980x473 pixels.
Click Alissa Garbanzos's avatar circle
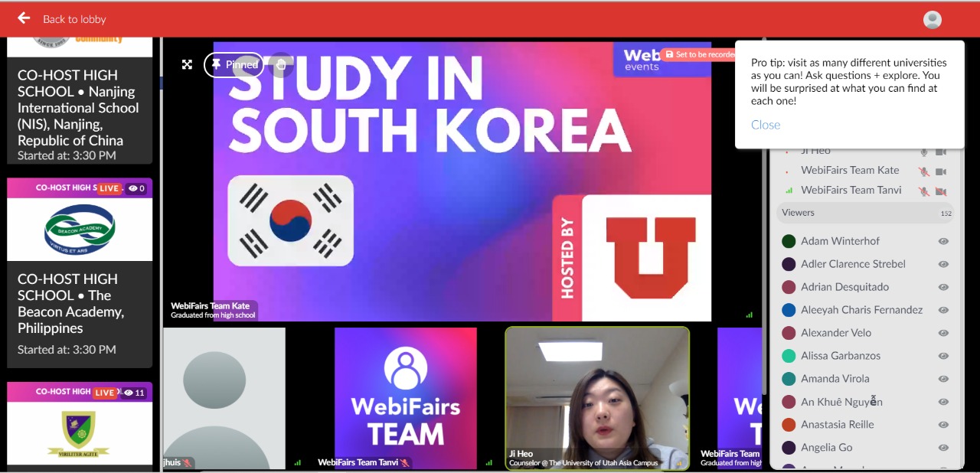pyautogui.click(x=789, y=356)
